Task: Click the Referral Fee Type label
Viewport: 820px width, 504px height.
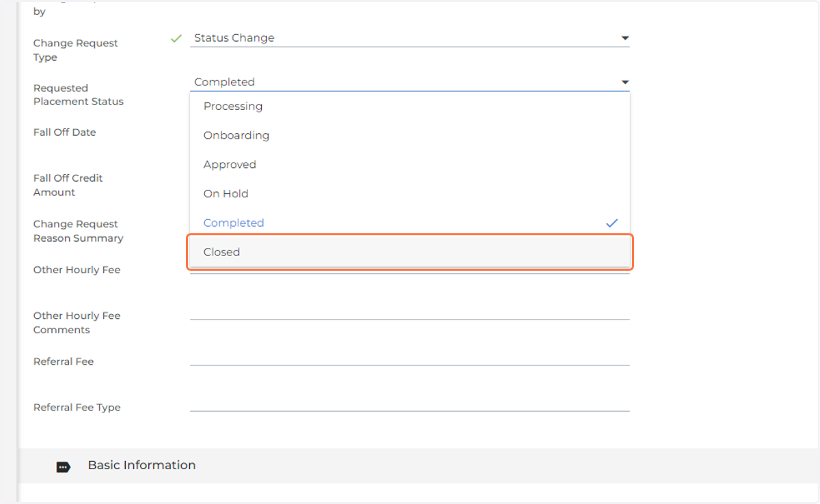Action: [x=77, y=407]
